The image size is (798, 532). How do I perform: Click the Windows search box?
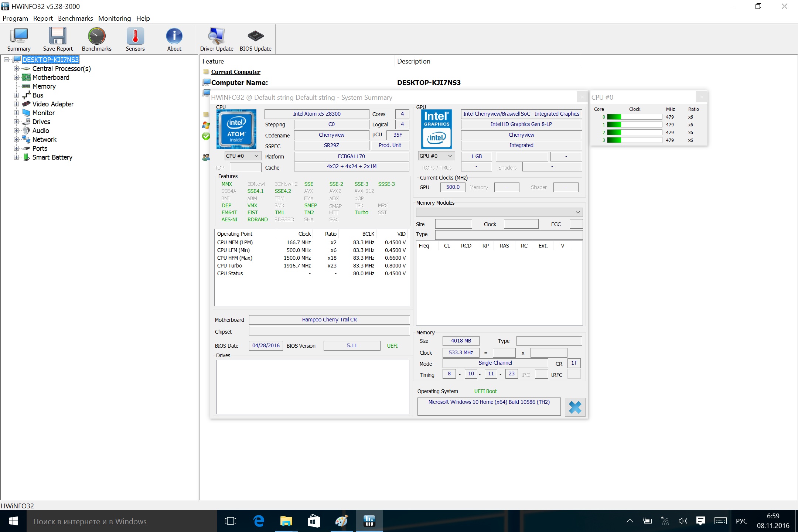[x=122, y=521]
